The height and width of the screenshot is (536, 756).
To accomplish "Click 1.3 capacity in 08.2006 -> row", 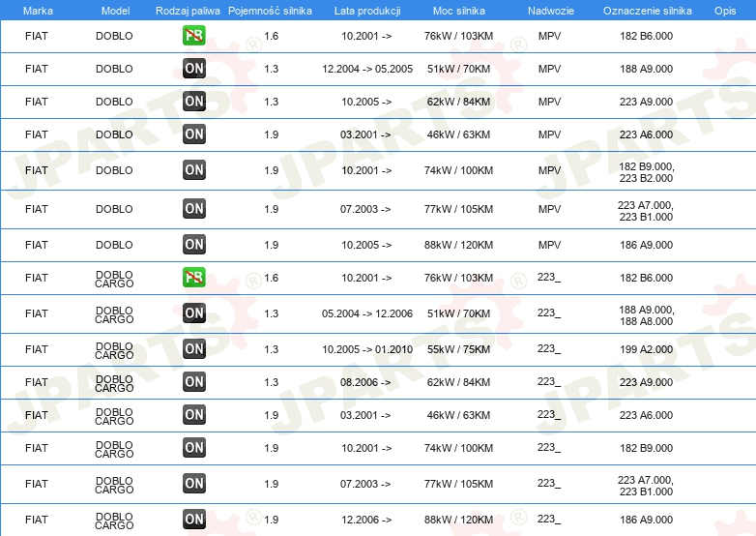I will coord(271,382).
